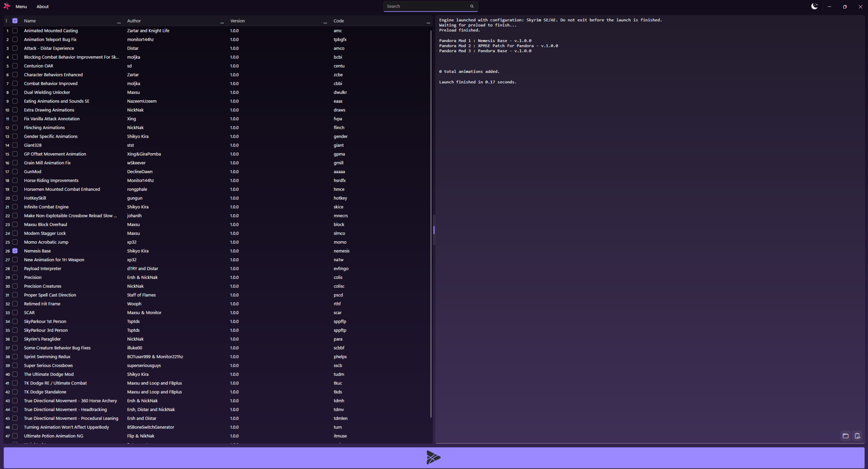This screenshot has width=868, height=469.
Task: Click the Flinching Animations mod name
Action: 44,127
